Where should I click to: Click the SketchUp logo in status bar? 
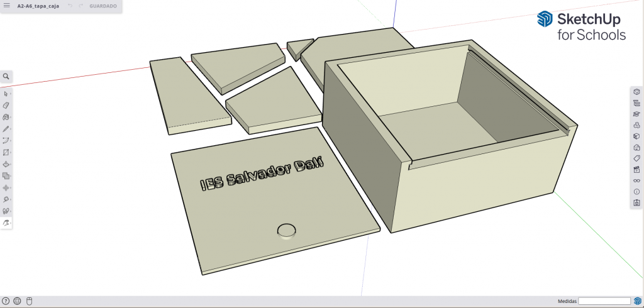click(x=638, y=301)
